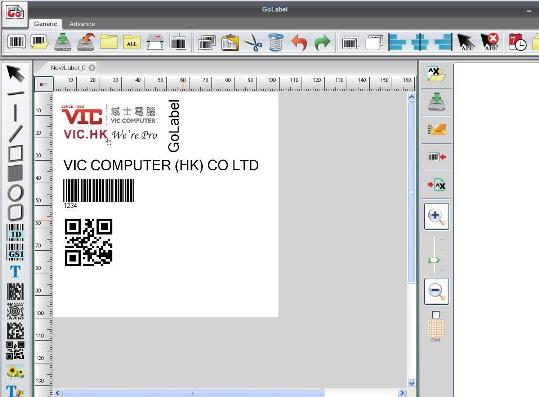Screen dimensions: 539x397
Task: Click the orange undo arrow
Action: 299,43
